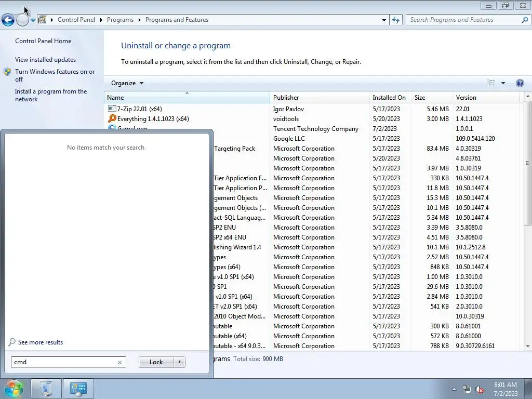
Task: Click See more results in Start menu
Action: [x=41, y=342]
